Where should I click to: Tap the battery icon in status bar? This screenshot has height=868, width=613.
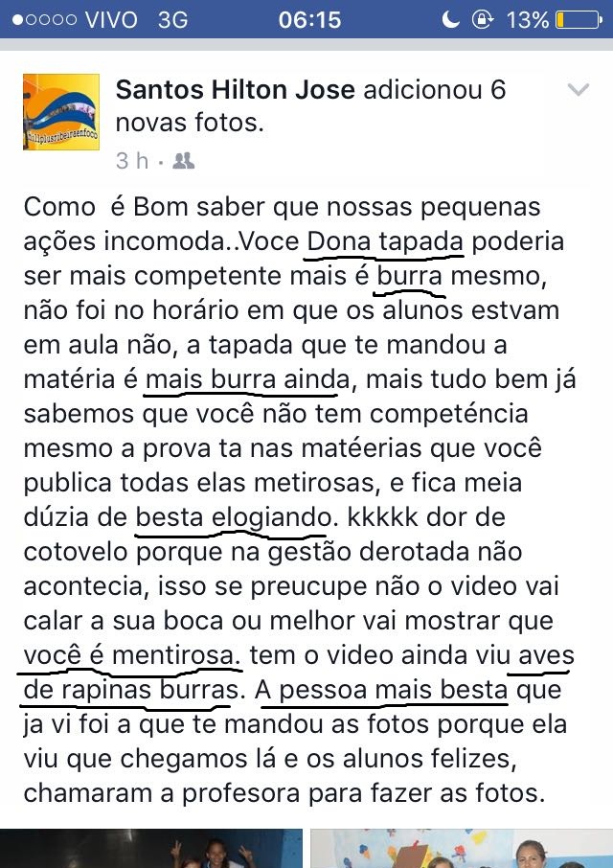pyautogui.click(x=579, y=20)
